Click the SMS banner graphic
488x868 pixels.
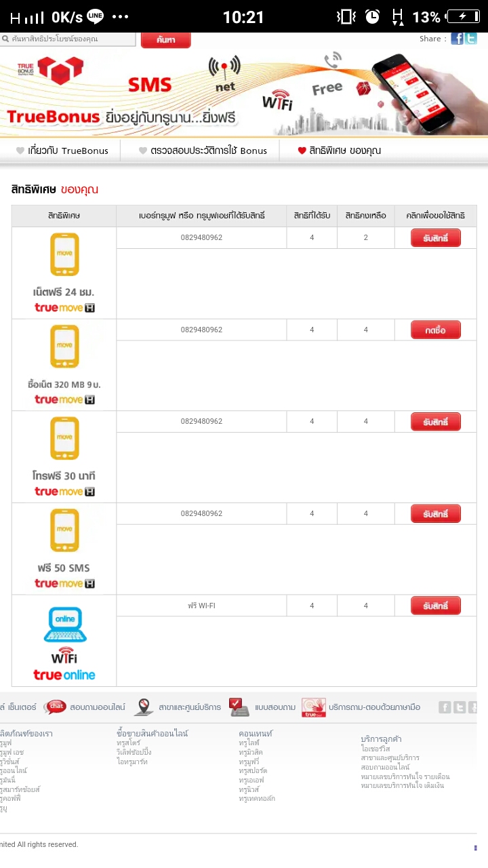pyautogui.click(x=150, y=85)
